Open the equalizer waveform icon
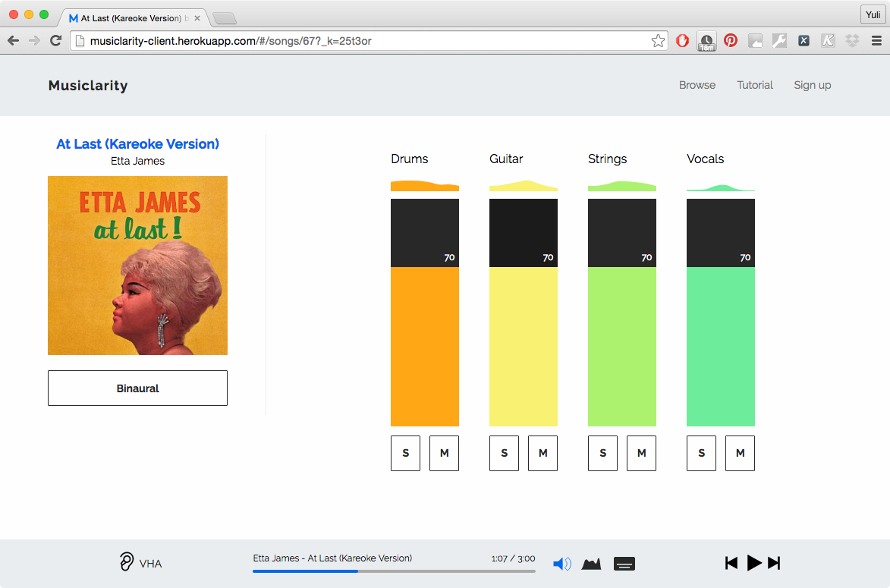Screen dimensions: 890x588 592,564
